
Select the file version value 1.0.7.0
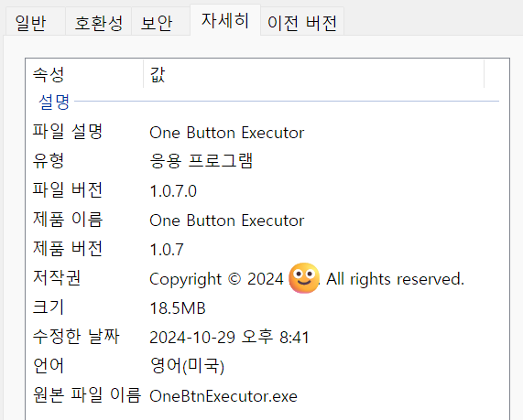point(173,191)
